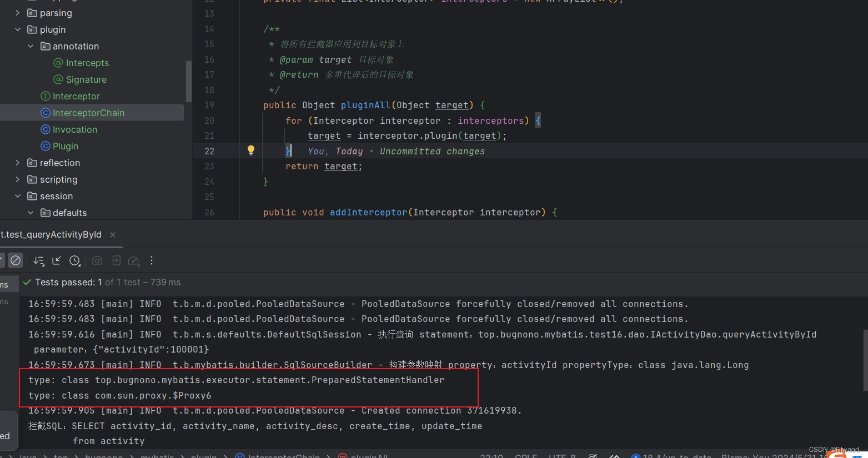Close the test_queryActivityById run tab

point(113,235)
